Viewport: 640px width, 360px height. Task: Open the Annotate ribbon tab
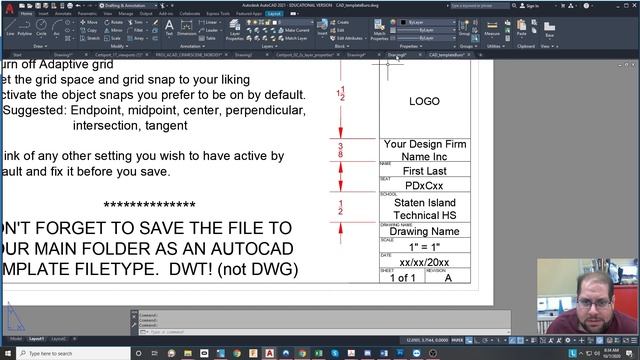63,13
